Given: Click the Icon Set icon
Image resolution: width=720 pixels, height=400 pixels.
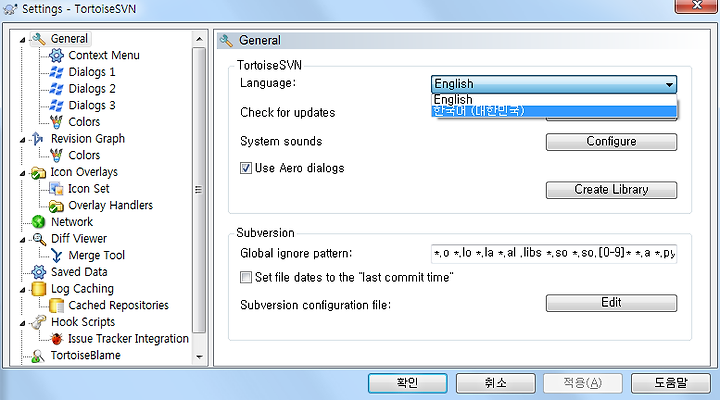Looking at the screenshot, I should coord(56,189).
